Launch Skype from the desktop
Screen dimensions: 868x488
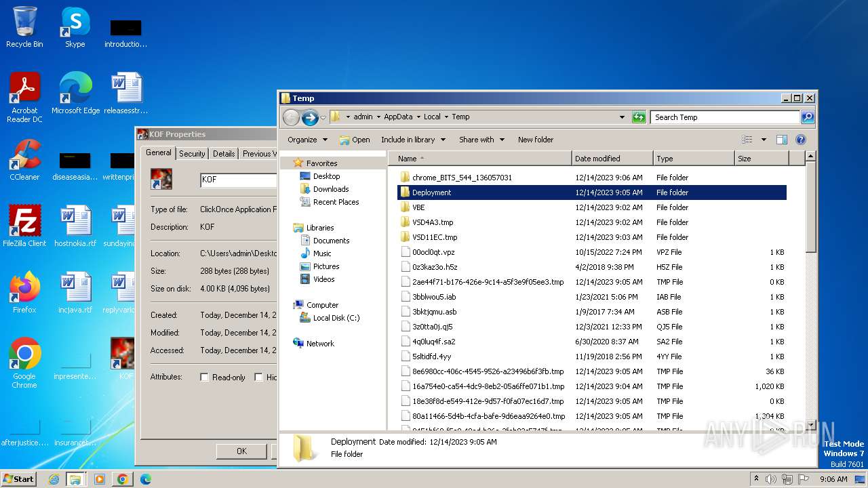click(75, 27)
